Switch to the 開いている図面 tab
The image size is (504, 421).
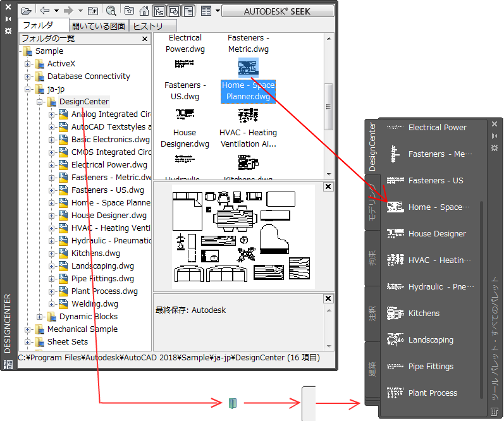click(x=99, y=26)
